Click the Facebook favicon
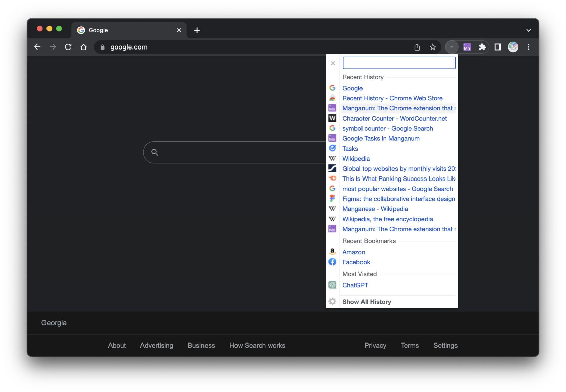Screen dimensions: 566x392 tap(332, 262)
